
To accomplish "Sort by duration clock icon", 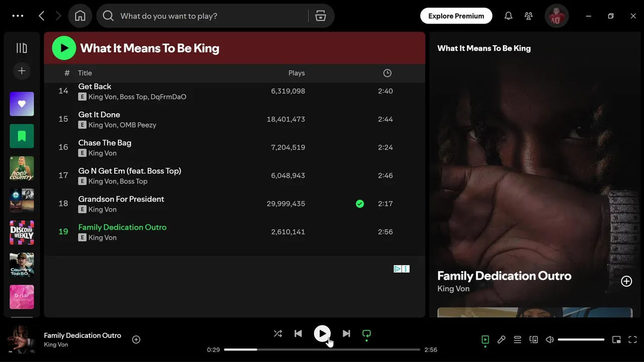I will click(387, 73).
